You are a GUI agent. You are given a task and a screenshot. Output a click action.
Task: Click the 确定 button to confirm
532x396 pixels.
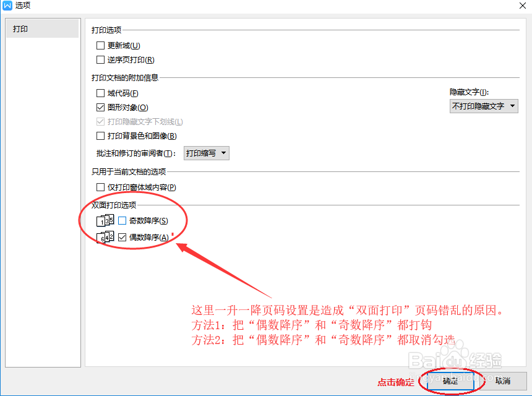click(x=450, y=382)
